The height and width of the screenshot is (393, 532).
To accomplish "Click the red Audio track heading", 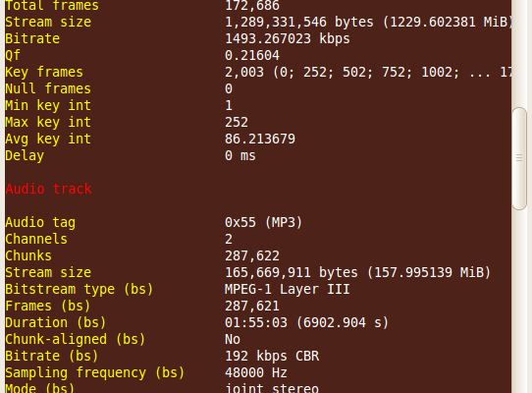I will pos(48,189).
